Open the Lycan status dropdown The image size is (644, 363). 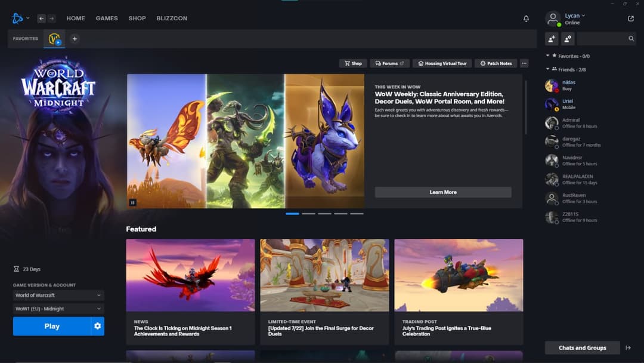pyautogui.click(x=583, y=16)
